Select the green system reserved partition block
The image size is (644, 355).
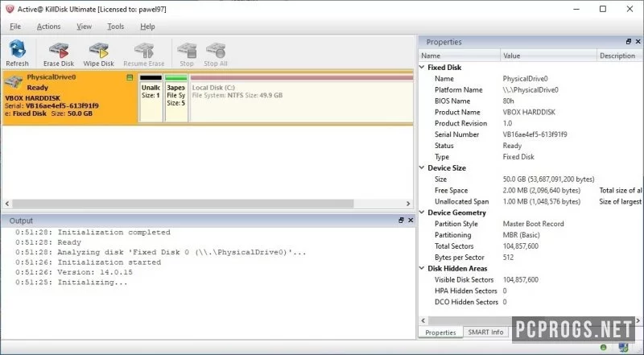[x=175, y=98]
